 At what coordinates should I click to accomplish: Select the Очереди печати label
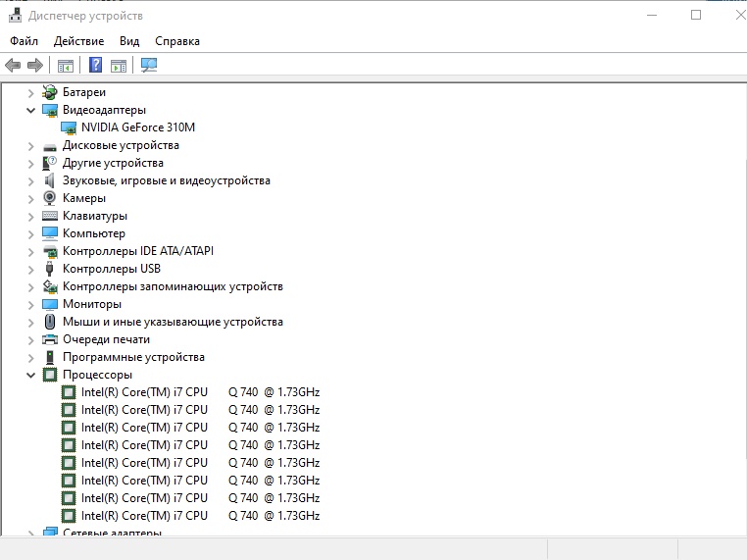pos(106,339)
